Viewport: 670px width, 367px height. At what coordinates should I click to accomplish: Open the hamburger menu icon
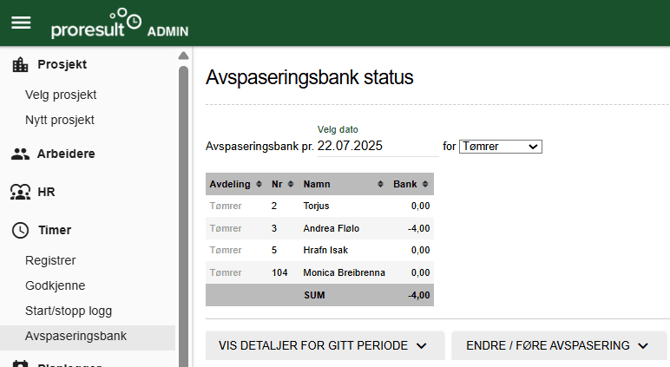[21, 23]
